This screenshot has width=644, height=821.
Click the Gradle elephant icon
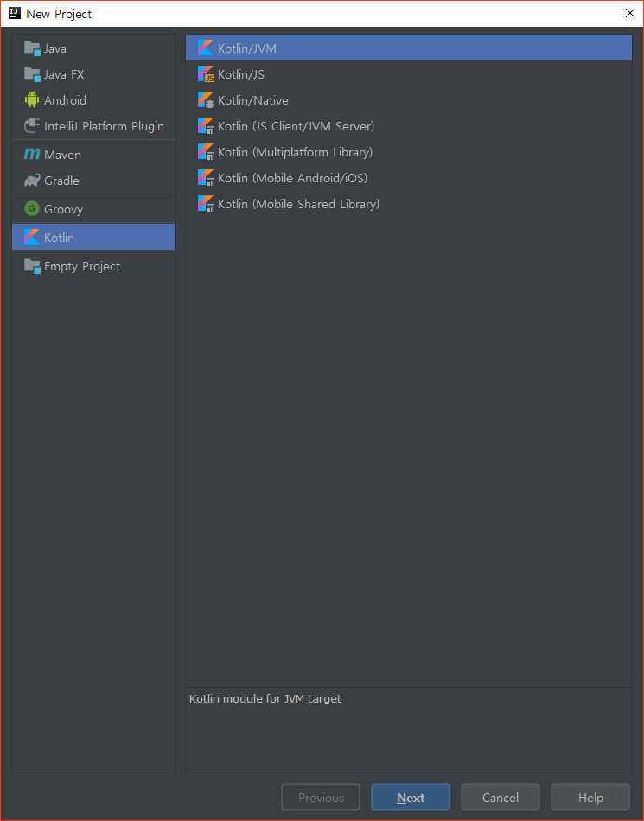pos(32,181)
